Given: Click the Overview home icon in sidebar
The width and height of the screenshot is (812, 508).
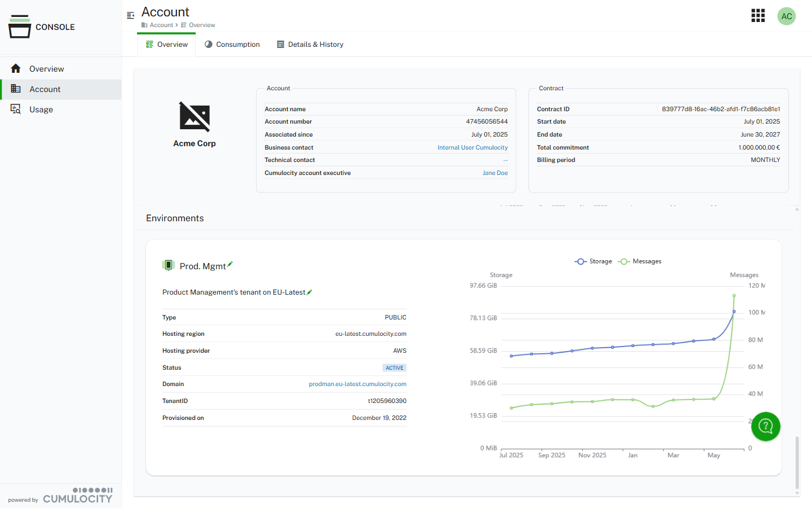Looking at the screenshot, I should [x=16, y=68].
